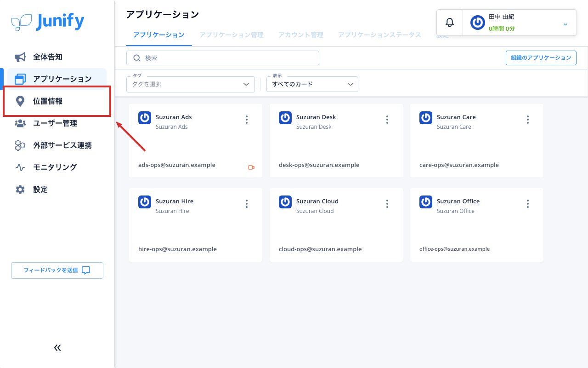The height and width of the screenshot is (368, 588).
Task: Click the Suzuran Cloud power logo icon
Action: [x=285, y=202]
